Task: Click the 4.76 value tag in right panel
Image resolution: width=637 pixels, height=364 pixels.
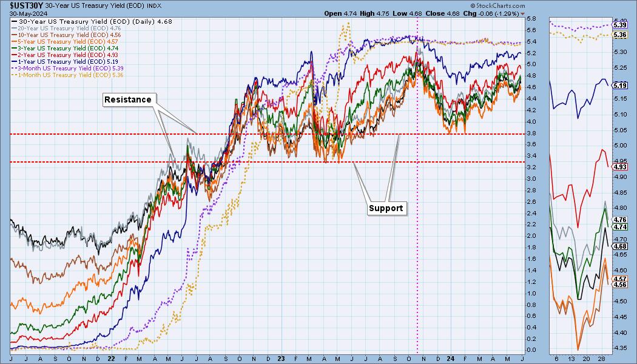Action: pyautogui.click(x=620, y=220)
